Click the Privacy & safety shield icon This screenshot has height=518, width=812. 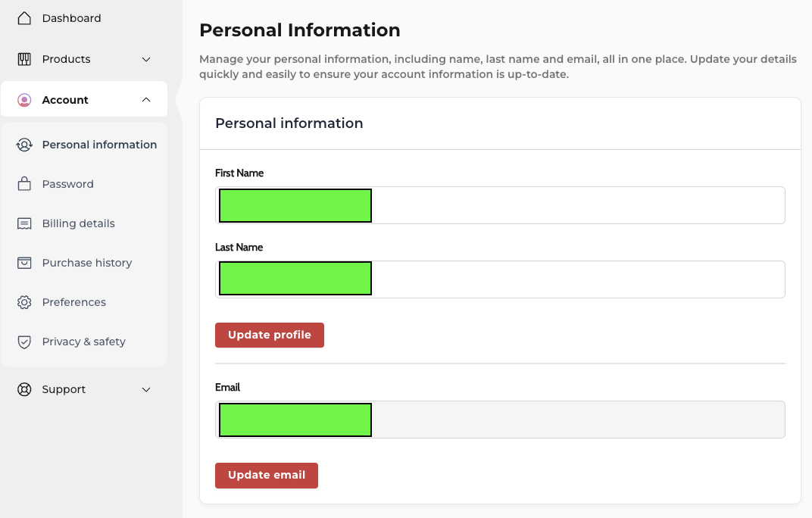(x=24, y=342)
